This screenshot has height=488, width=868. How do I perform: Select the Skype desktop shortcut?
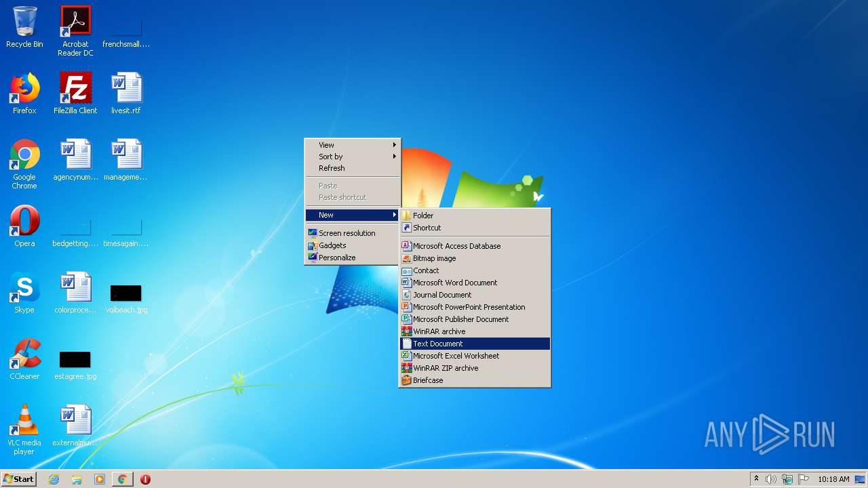click(24, 293)
